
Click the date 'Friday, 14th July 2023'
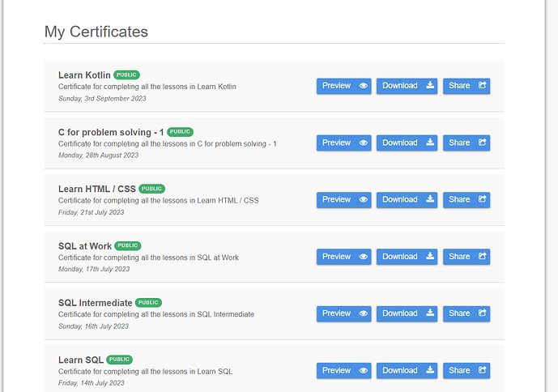click(91, 383)
